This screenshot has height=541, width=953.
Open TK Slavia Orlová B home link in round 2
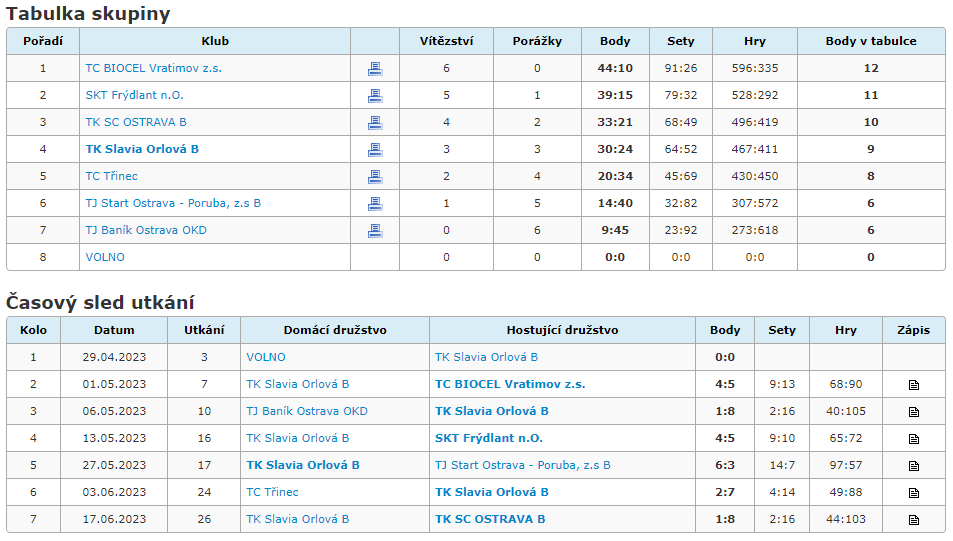click(x=297, y=384)
